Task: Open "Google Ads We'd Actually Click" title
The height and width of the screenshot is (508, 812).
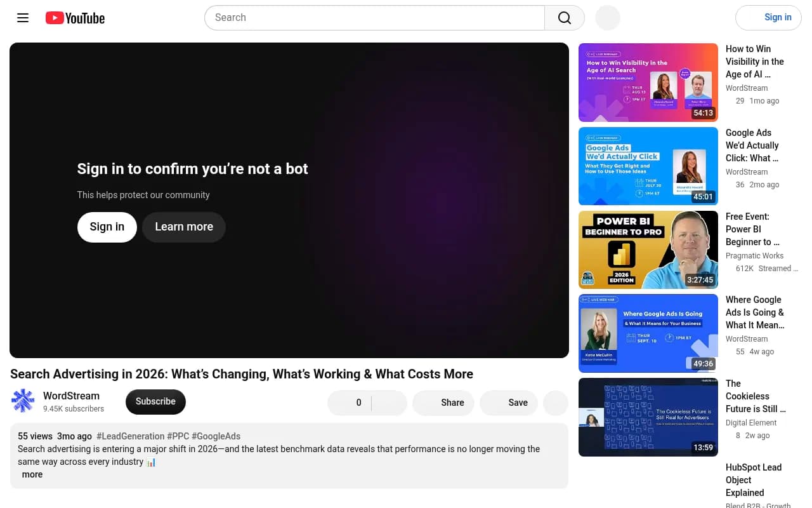Action: [x=752, y=145]
